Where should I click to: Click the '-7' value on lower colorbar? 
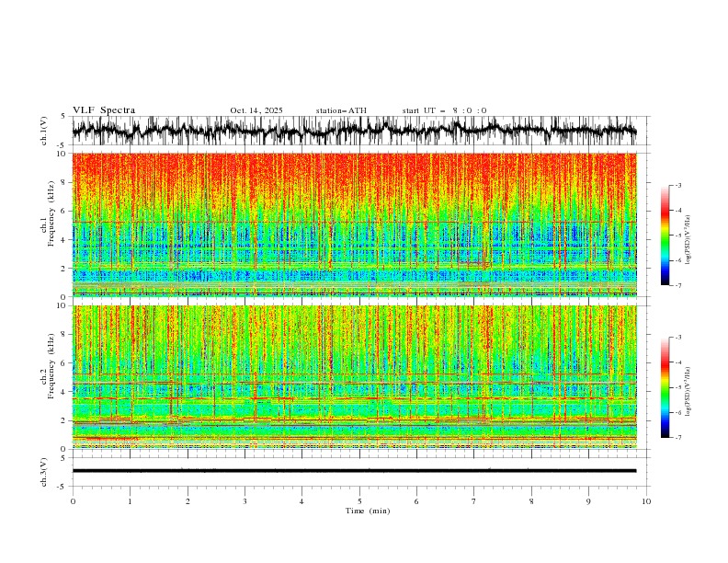point(677,437)
